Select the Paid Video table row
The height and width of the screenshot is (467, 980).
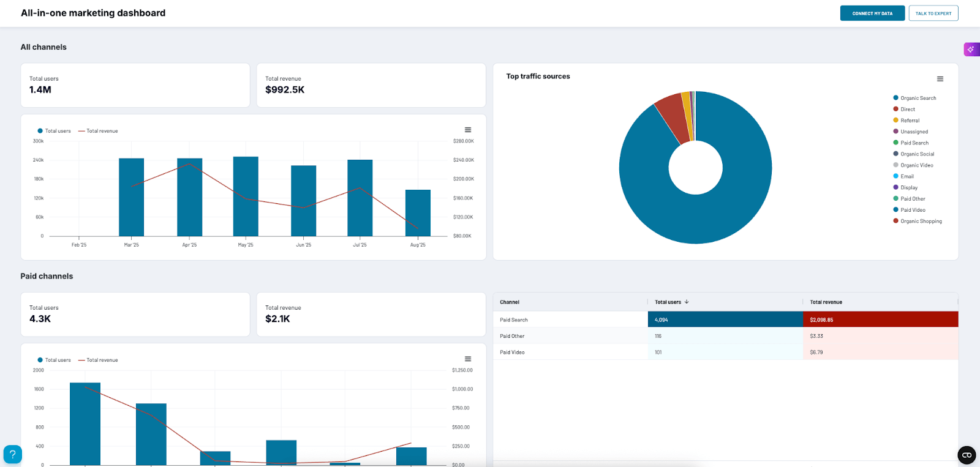pos(512,352)
